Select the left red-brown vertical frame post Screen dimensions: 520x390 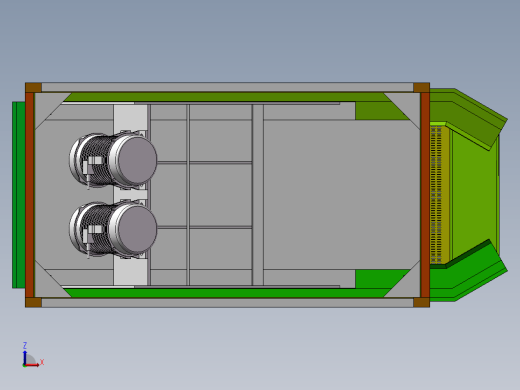30,195
